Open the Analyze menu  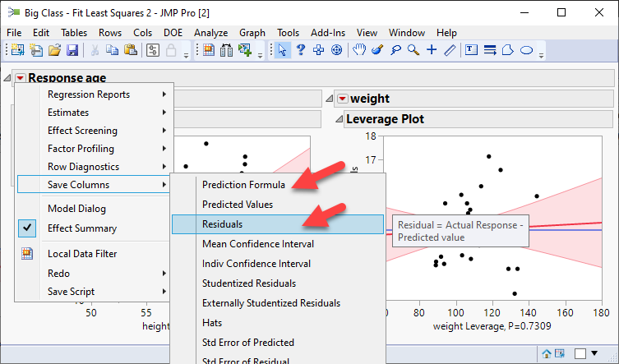coord(210,33)
